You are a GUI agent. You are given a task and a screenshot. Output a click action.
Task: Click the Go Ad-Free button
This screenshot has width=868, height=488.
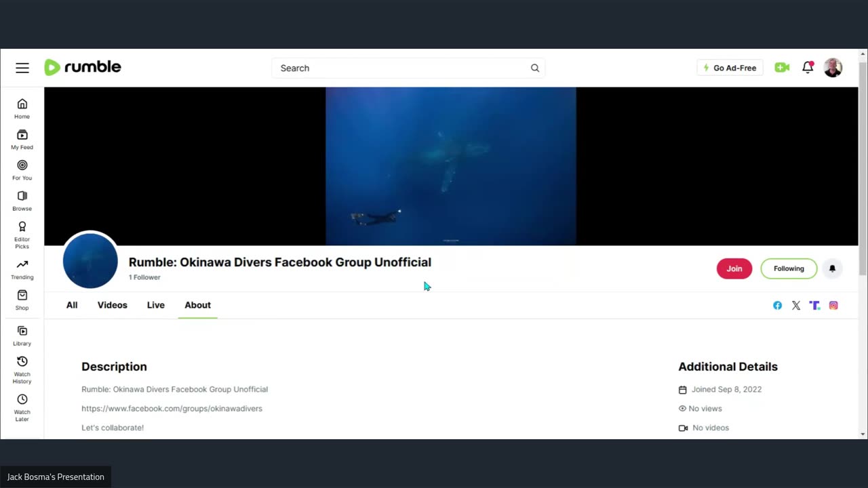click(x=730, y=68)
